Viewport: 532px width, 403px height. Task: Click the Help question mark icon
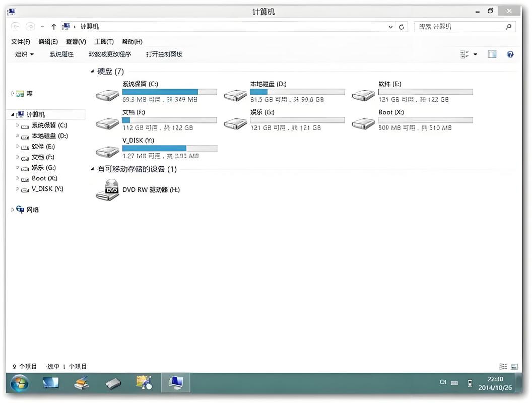point(510,54)
